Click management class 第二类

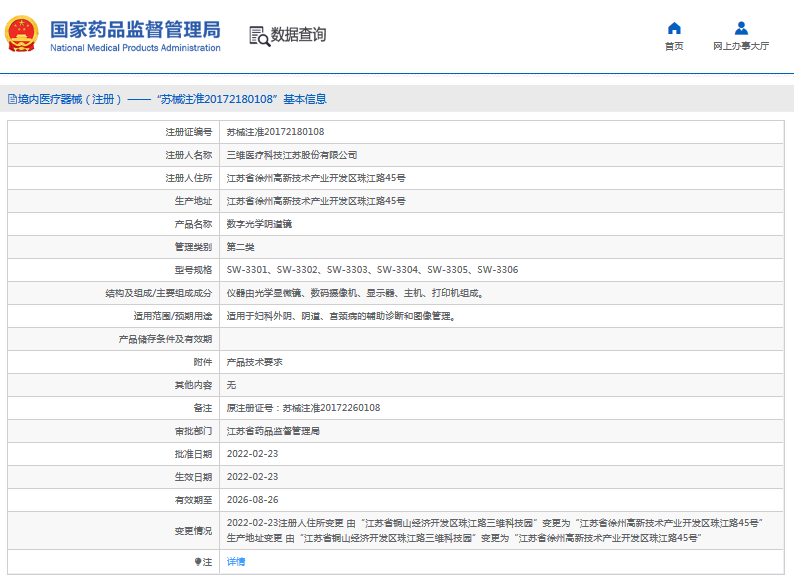click(240, 247)
